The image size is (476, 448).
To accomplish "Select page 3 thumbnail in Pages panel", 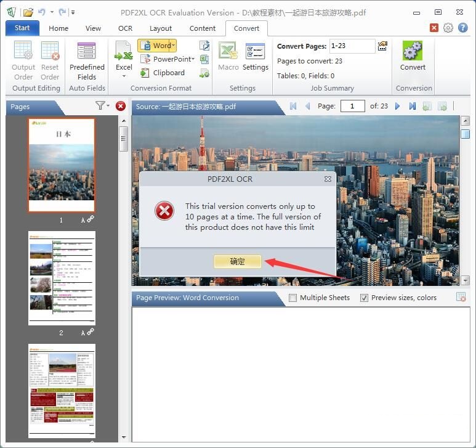I will [x=62, y=391].
